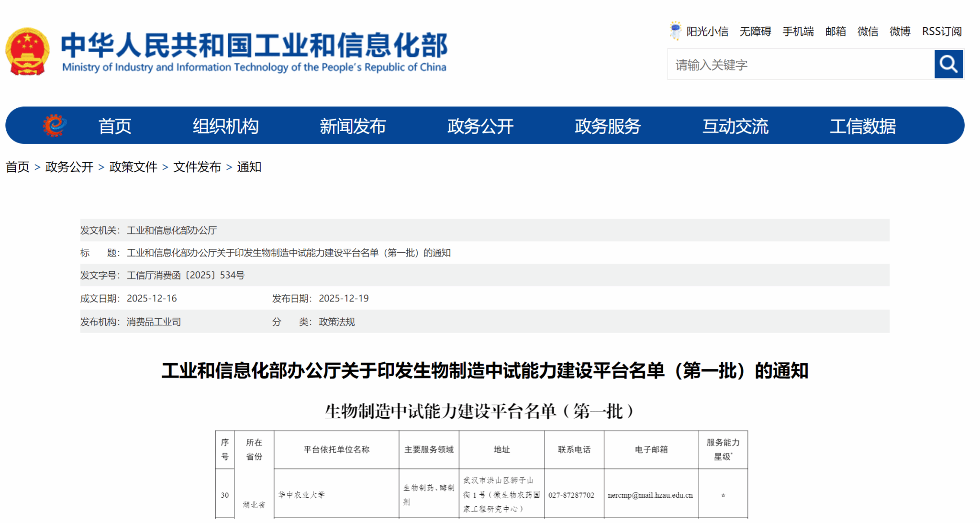Open 政策文件 in the breadcrumb trail
The image size is (980, 523).
point(134,167)
